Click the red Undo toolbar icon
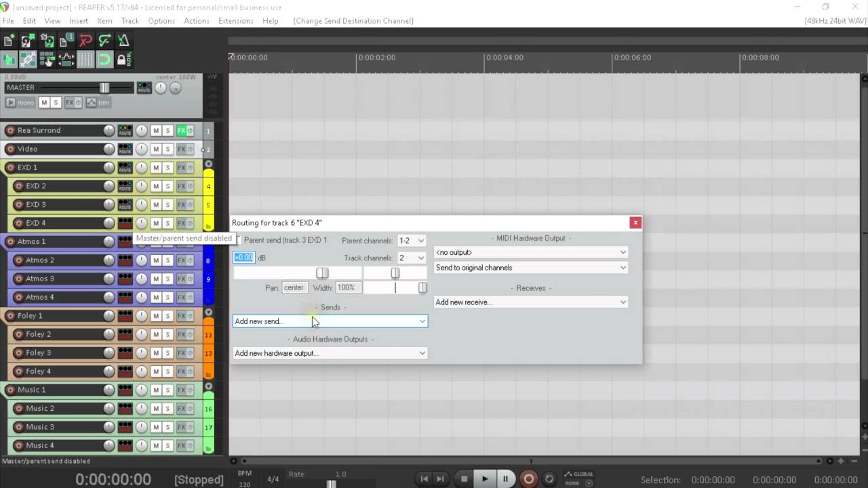This screenshot has height=488, width=868. 85,41
